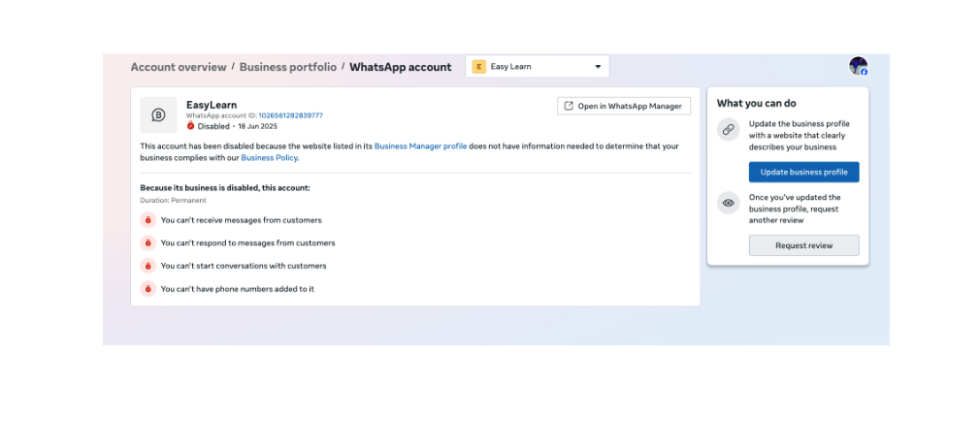Click the yellow E badge in Easy Learn selector
The height and width of the screenshot is (421, 980).
pos(478,66)
